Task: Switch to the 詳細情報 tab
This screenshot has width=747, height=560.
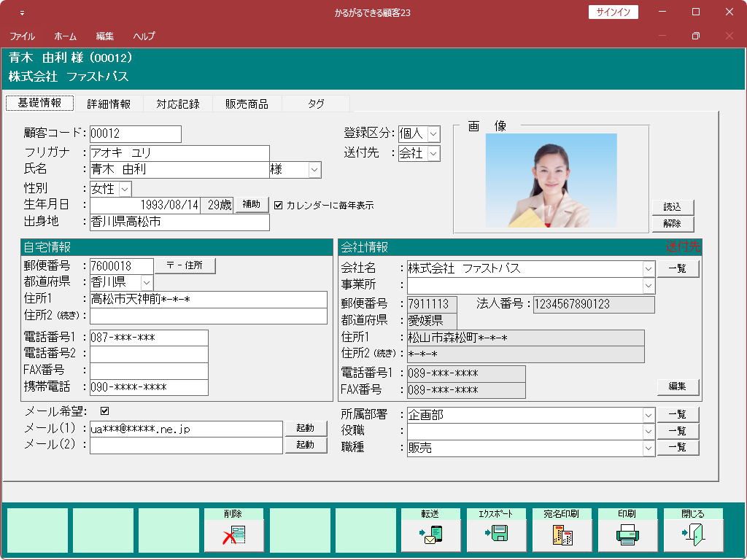Action: (x=109, y=104)
